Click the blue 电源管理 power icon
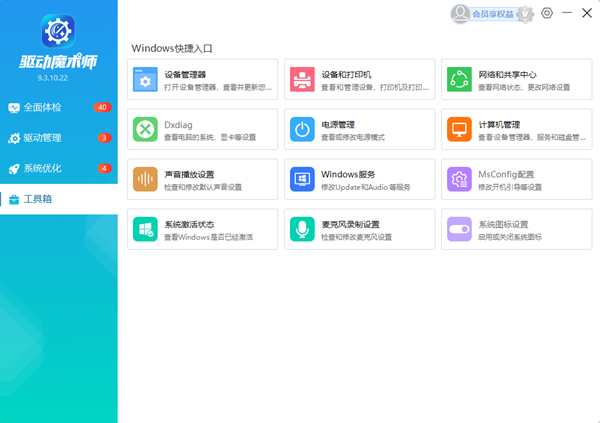The height and width of the screenshot is (423, 600). tap(302, 129)
